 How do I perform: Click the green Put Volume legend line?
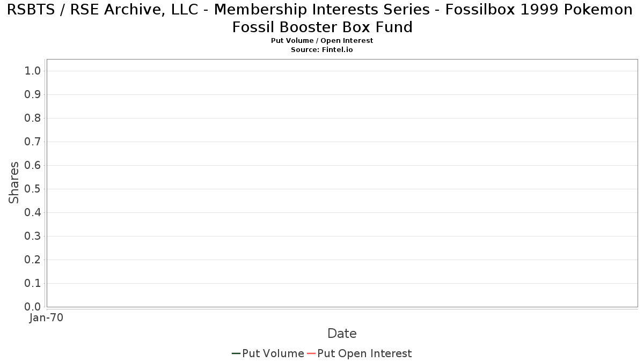pyautogui.click(x=236, y=353)
